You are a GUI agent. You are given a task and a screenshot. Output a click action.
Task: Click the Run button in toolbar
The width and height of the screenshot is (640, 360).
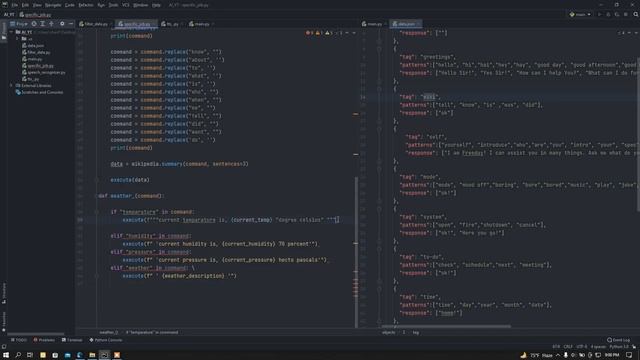600,14
